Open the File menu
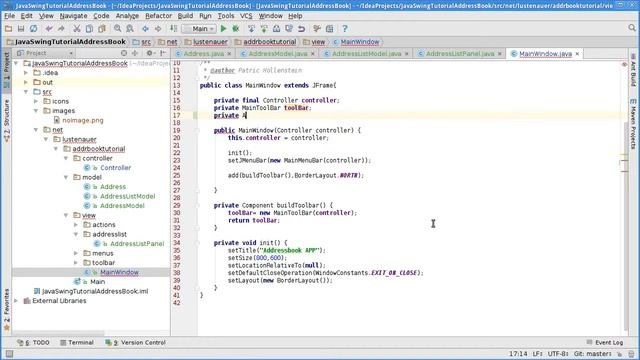This screenshot has width=640, height=360. point(9,16)
